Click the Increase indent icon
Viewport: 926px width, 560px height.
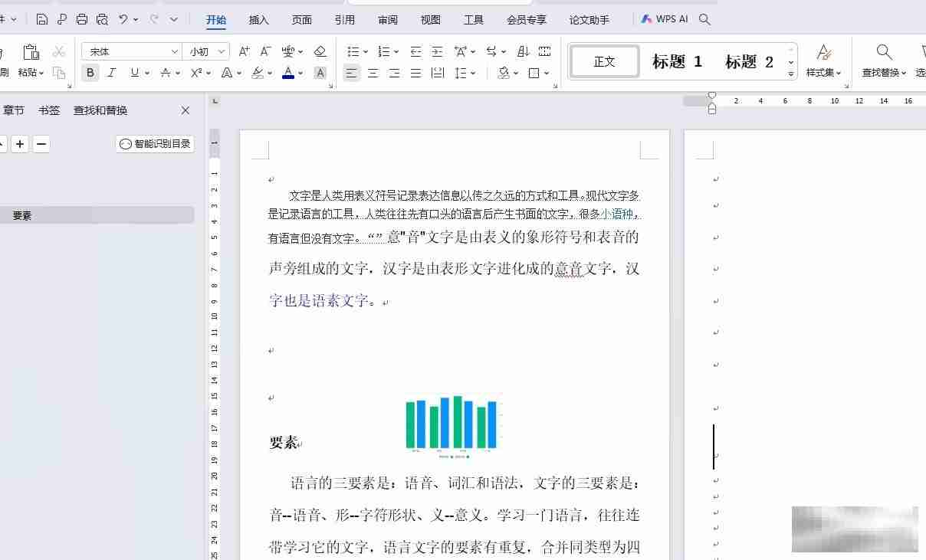pos(437,51)
